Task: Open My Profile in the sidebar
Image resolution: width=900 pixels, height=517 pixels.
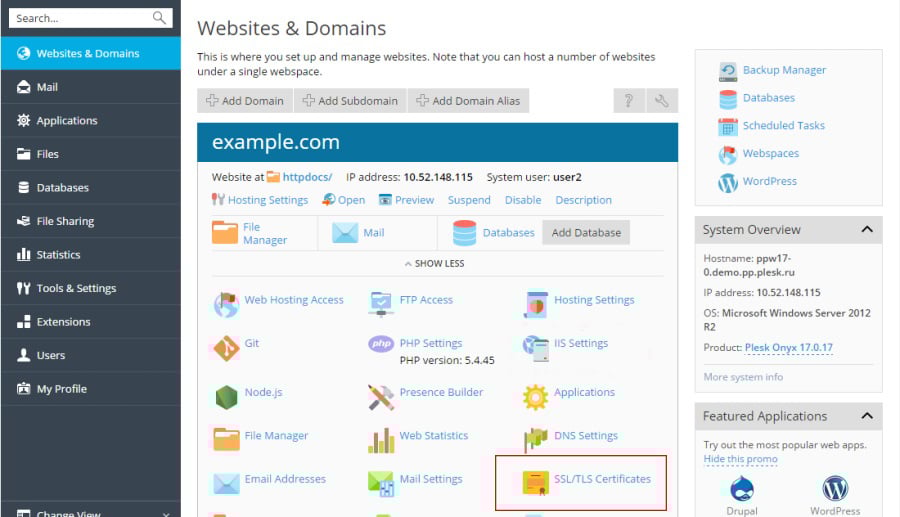Action: (91, 389)
